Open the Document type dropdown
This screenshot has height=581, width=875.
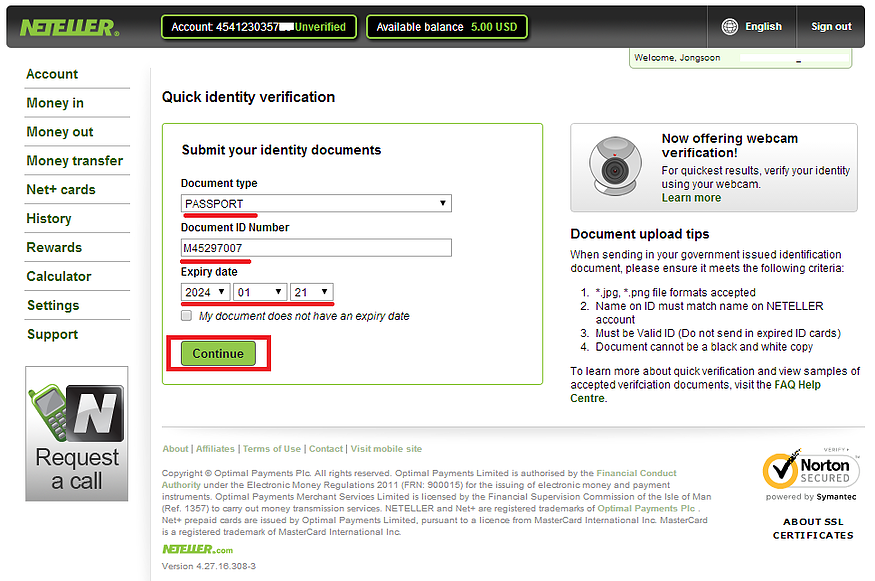pos(316,203)
